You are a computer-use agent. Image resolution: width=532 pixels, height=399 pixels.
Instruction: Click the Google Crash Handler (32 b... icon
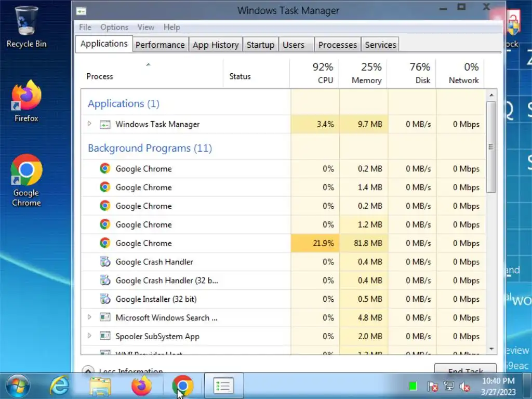pos(105,280)
